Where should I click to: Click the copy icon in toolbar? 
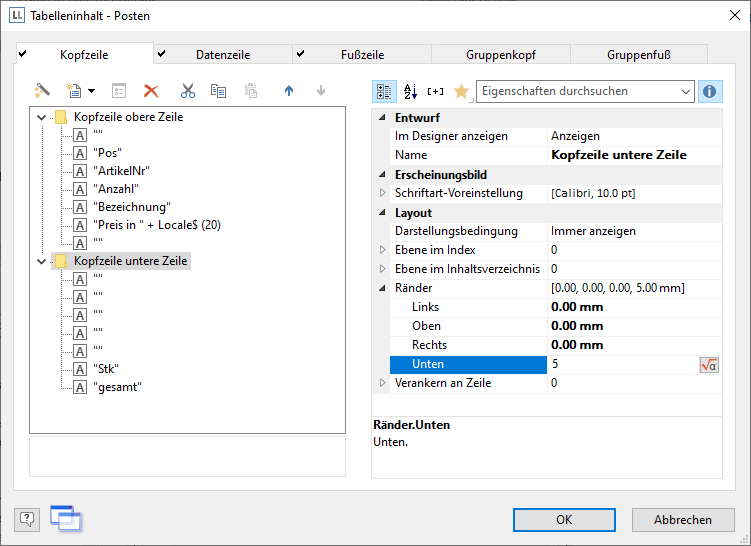[x=218, y=91]
